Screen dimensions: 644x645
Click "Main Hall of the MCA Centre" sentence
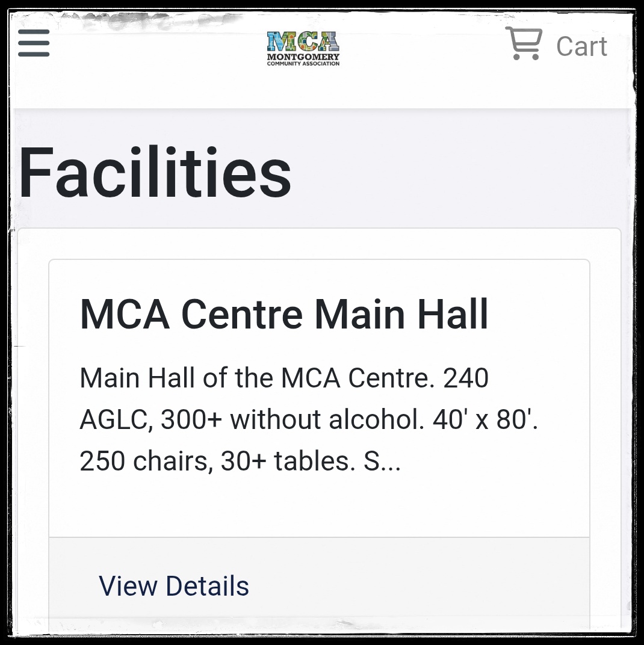tap(257, 378)
